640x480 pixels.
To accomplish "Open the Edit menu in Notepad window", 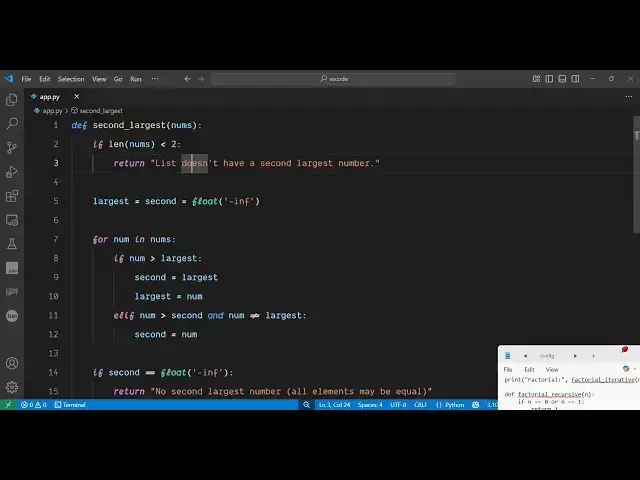I will 529,369.
